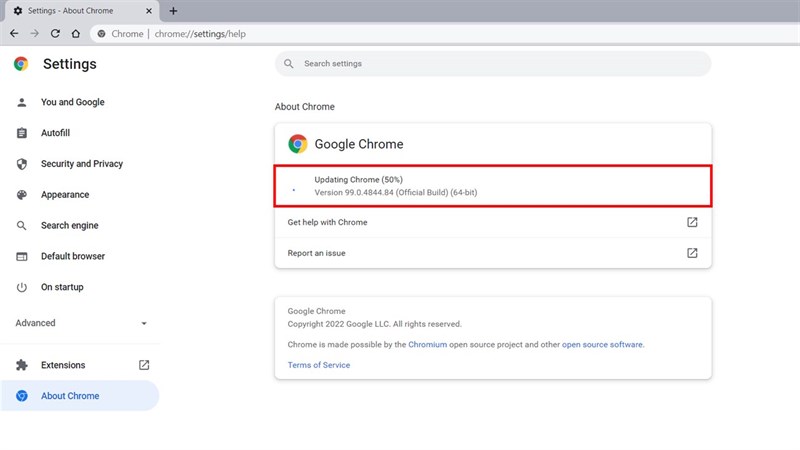Click the Version 99.0.4844.84 text

(396, 192)
